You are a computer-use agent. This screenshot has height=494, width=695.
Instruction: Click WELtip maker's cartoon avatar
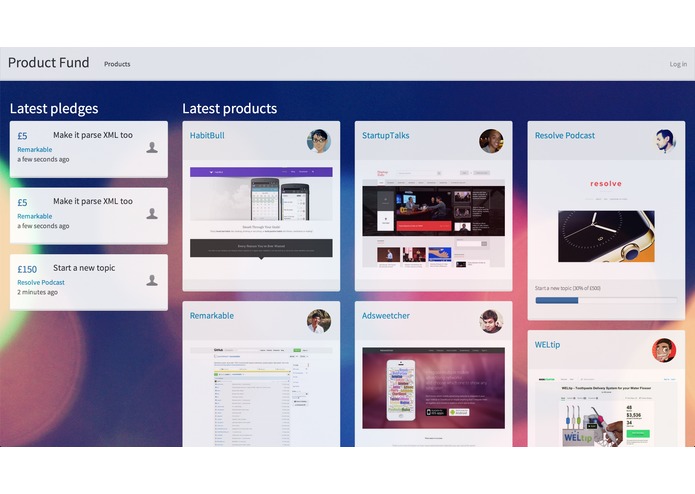(664, 350)
